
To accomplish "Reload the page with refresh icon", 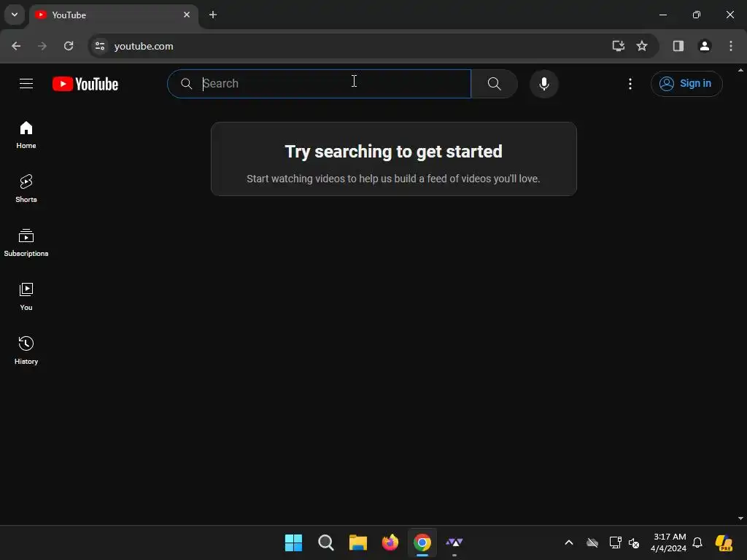I will (69, 46).
